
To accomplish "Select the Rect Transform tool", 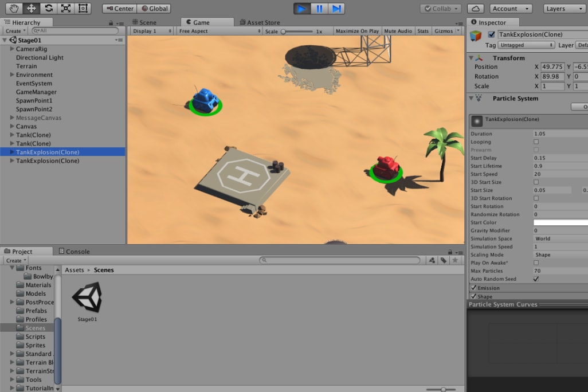I will pyautogui.click(x=83, y=8).
